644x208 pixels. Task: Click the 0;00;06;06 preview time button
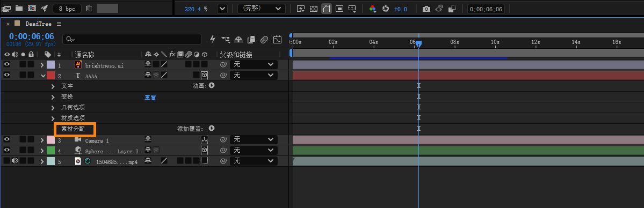[486, 9]
